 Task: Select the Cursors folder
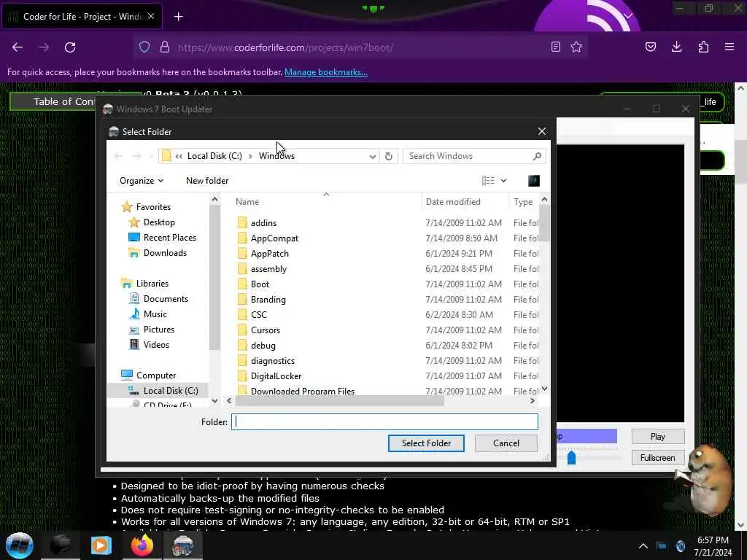[266, 330]
